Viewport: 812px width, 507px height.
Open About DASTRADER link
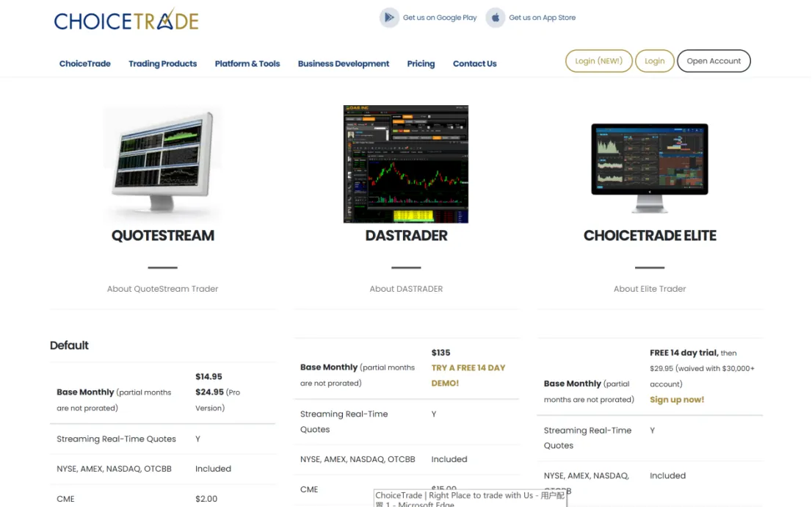[406, 289]
